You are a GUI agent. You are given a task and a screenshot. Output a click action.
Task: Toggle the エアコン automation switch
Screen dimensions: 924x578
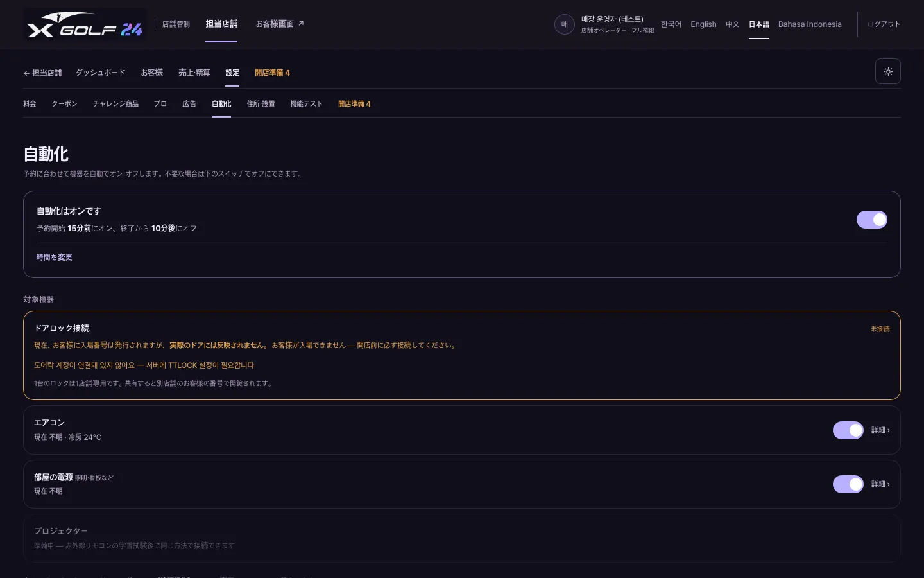tap(848, 430)
